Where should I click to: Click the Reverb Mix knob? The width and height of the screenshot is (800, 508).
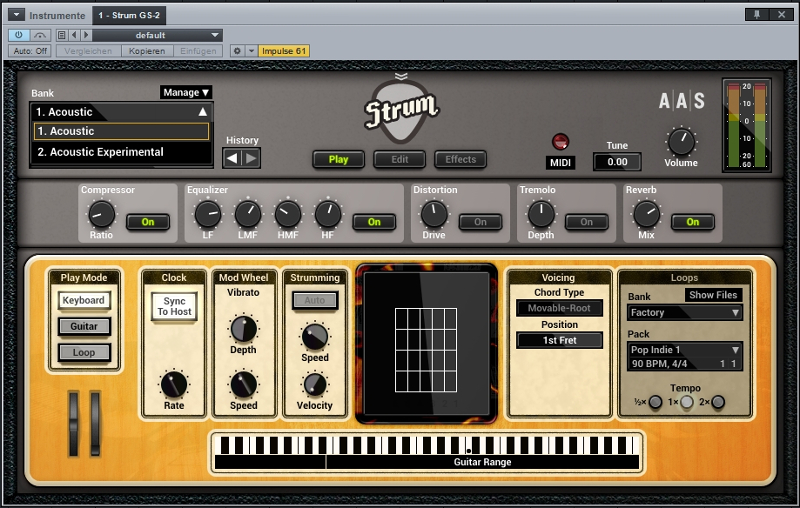(x=646, y=214)
